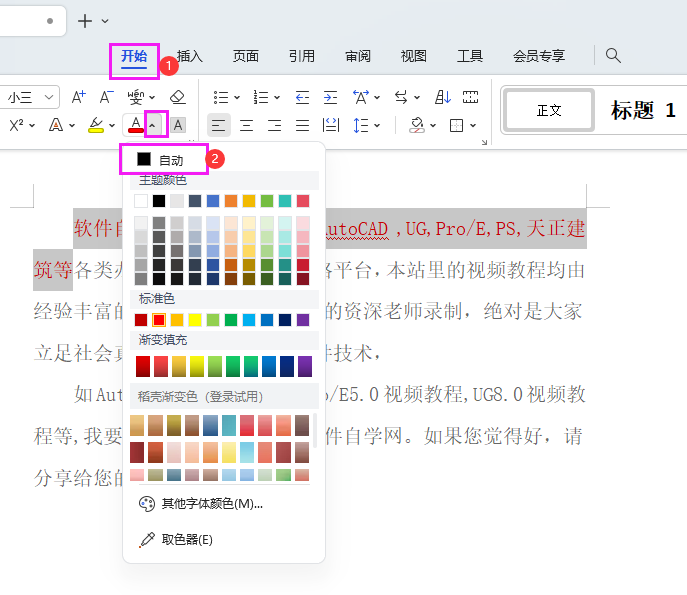The image size is (687, 595).
Task: Pick yellow in the standard colors row
Action: 195,320
